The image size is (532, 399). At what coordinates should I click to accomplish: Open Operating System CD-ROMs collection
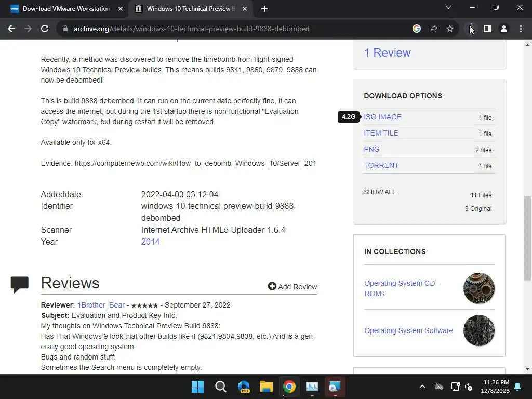pyautogui.click(x=401, y=288)
